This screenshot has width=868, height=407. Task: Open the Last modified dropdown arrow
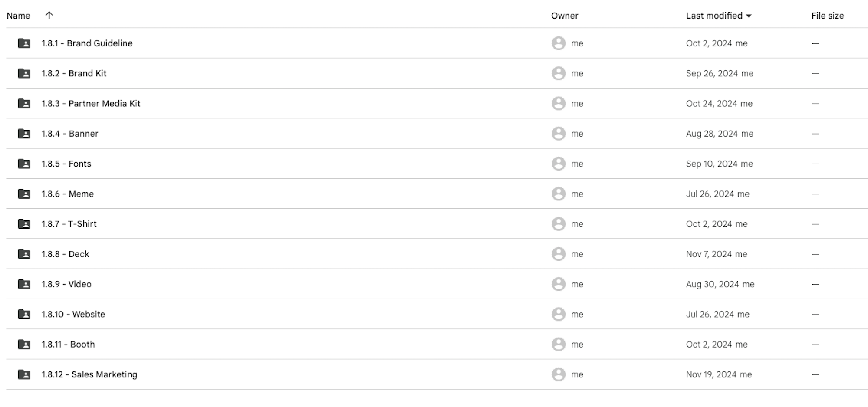749,16
